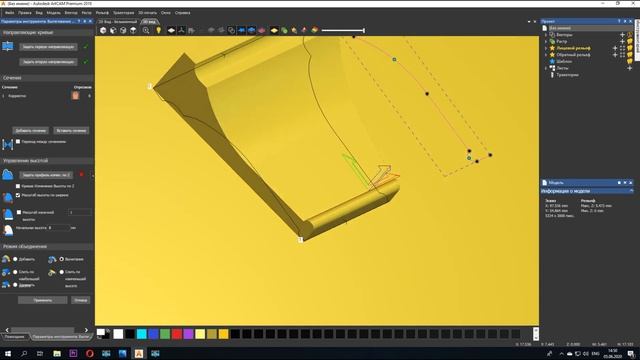The width and height of the screenshot is (640, 360).
Task: Click the Добавить сечение button
Action: click(x=31, y=131)
